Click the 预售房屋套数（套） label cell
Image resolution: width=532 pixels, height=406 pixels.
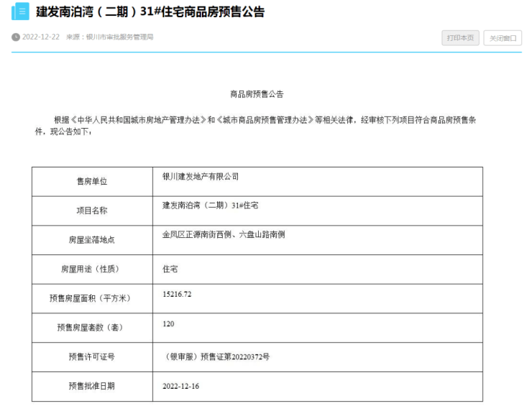click(92, 328)
